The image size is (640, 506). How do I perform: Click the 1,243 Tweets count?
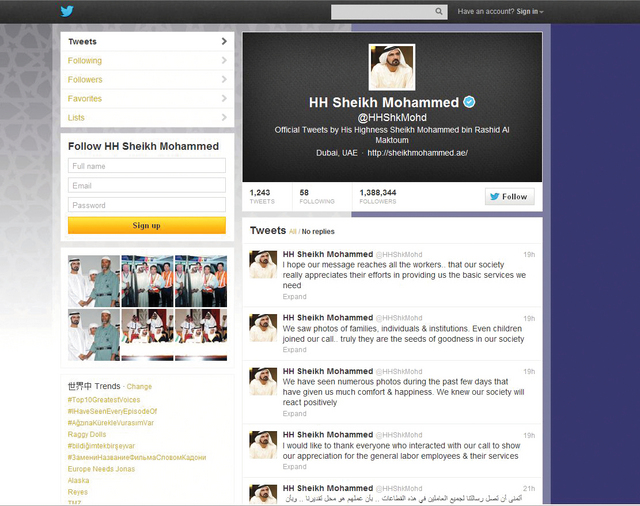coord(262,196)
